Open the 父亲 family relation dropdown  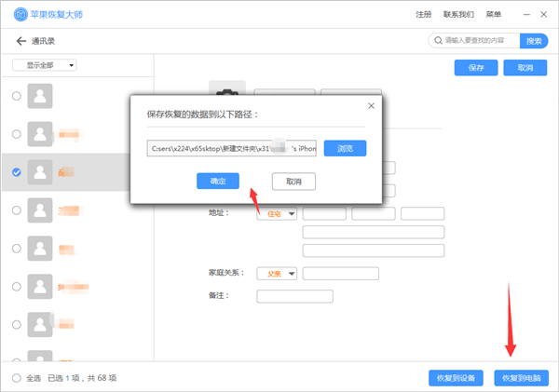277,274
